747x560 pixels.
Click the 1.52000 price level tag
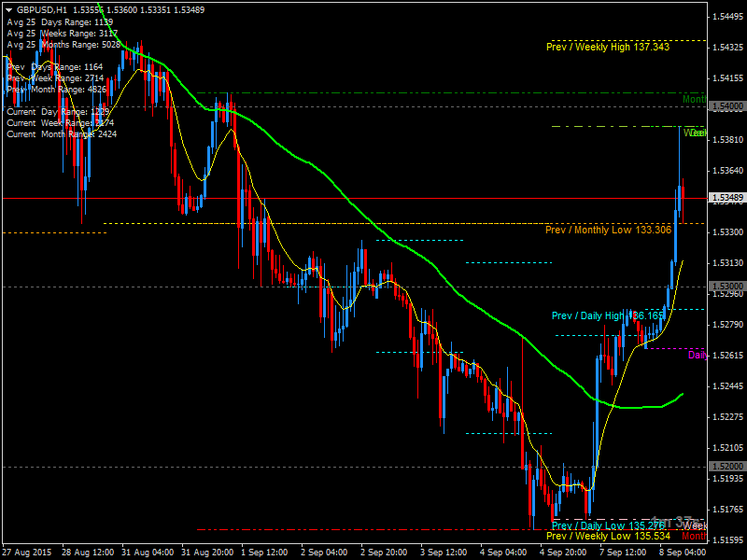pos(727,467)
